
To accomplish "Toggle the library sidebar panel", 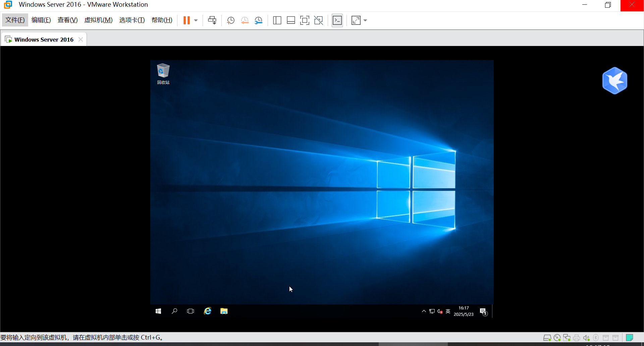I will point(277,20).
